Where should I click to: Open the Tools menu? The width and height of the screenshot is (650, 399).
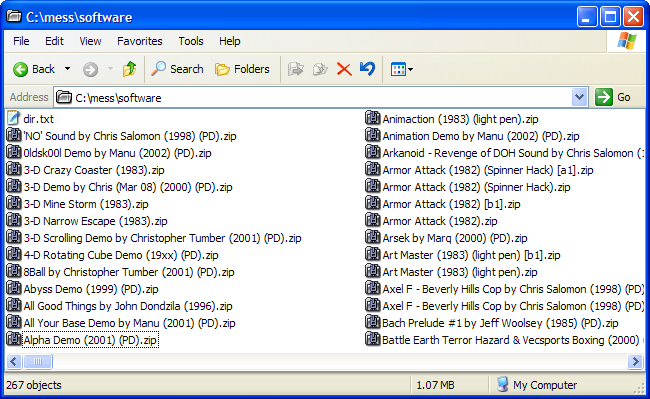pyautogui.click(x=191, y=41)
